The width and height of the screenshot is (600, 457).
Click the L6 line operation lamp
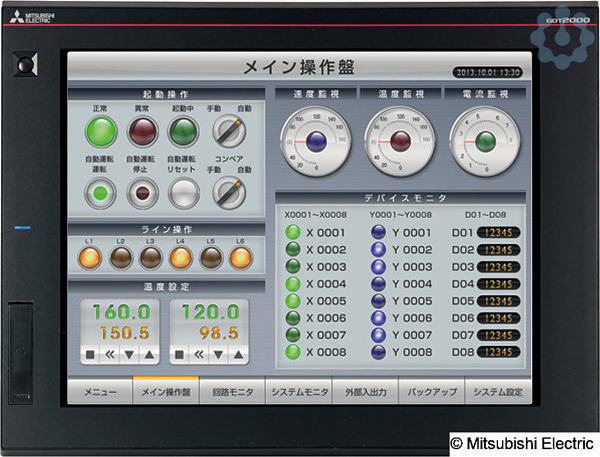tap(241, 257)
